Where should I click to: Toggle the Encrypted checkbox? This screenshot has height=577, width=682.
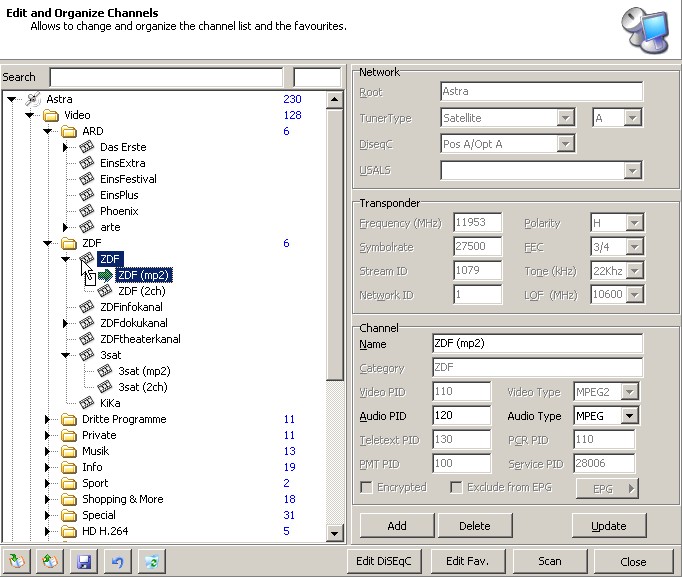367,487
